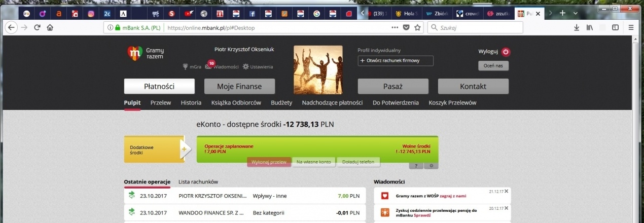
Task: Select Pulpit in the submenu
Action: [x=132, y=103]
